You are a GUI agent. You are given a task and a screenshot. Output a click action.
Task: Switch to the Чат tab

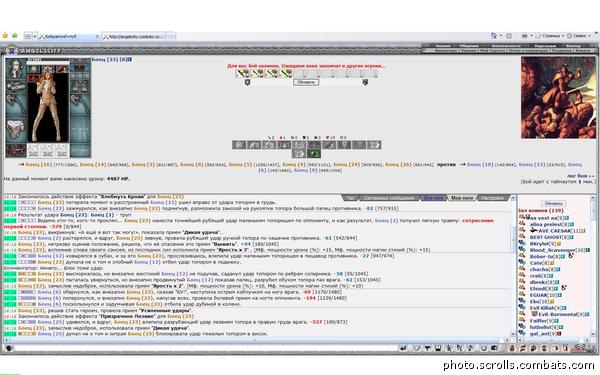(351, 198)
